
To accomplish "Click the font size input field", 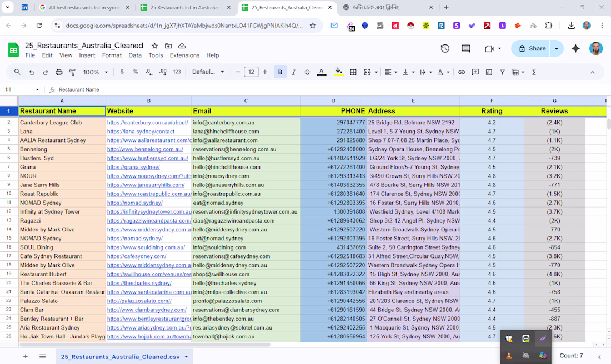I will coord(251,72).
